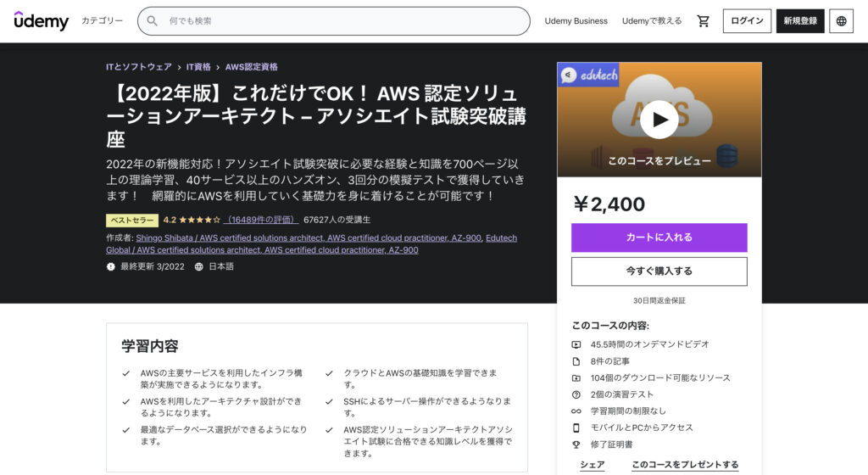Image resolution: width=868 pixels, height=475 pixels.
Task: Click the checkmark beside 最適なデータベース選択 item
Action: pos(126,430)
